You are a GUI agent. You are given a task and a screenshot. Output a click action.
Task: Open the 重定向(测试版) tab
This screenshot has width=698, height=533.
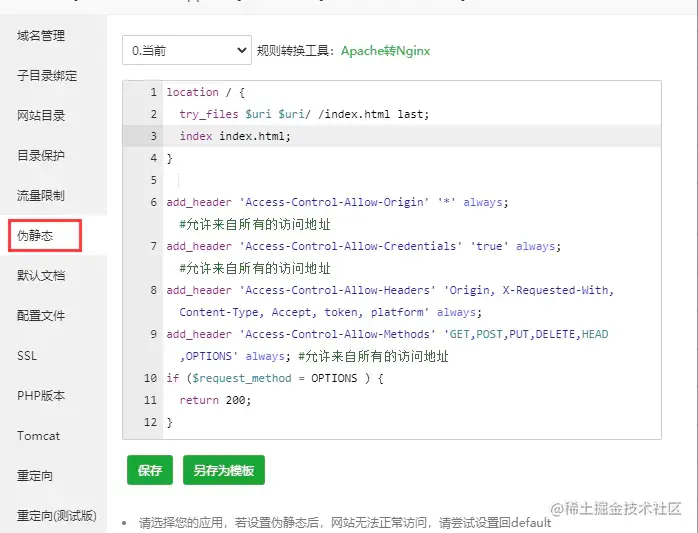57,515
